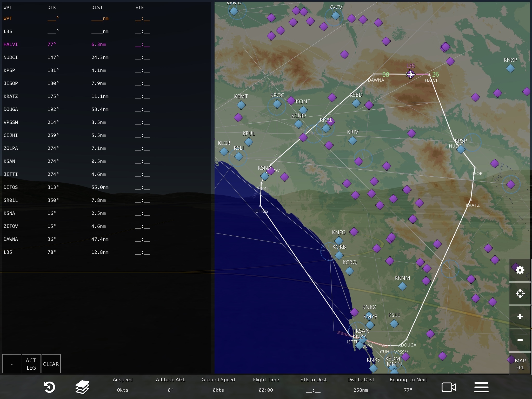Open the map layers stack icon
Image resolution: width=532 pixels, height=399 pixels.
click(x=82, y=387)
